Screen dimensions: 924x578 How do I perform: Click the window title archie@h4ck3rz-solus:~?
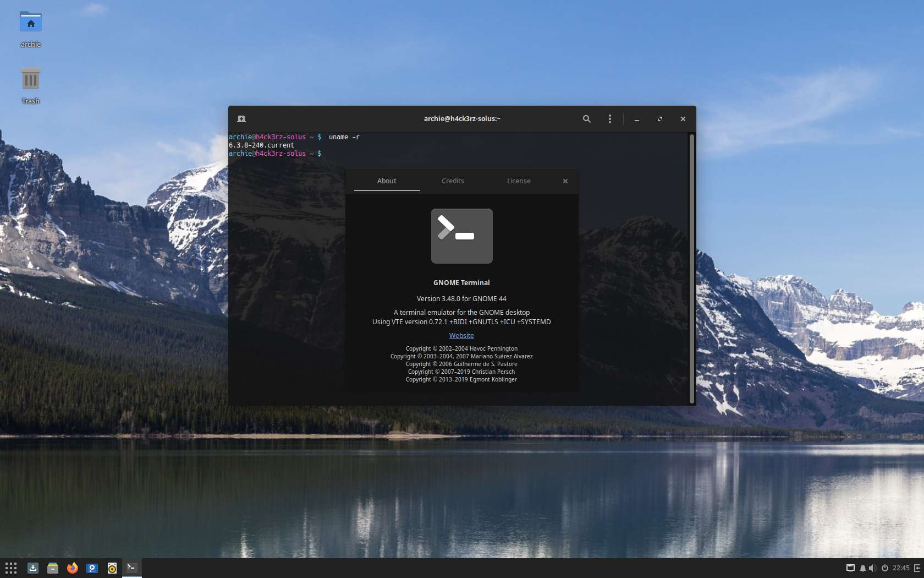[x=462, y=119]
